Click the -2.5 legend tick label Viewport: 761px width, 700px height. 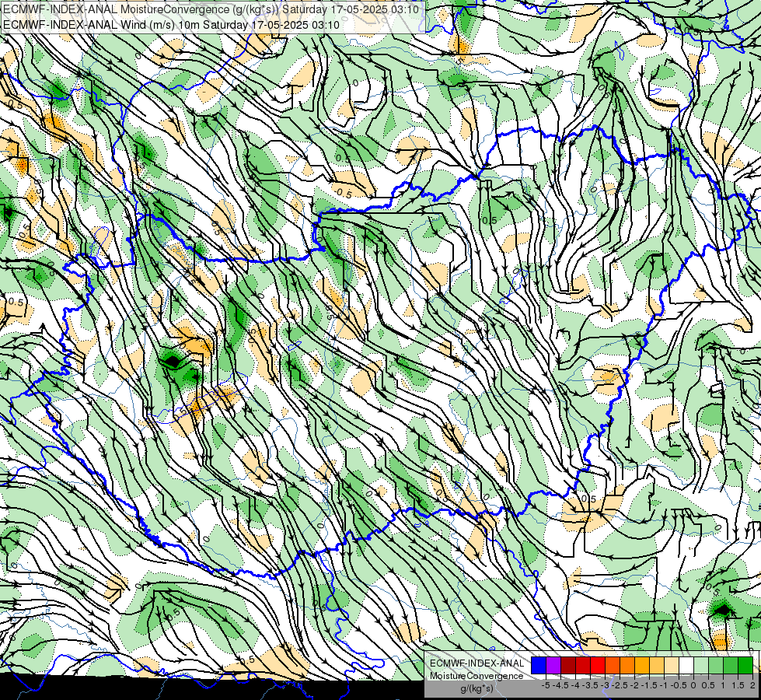pyautogui.click(x=620, y=685)
